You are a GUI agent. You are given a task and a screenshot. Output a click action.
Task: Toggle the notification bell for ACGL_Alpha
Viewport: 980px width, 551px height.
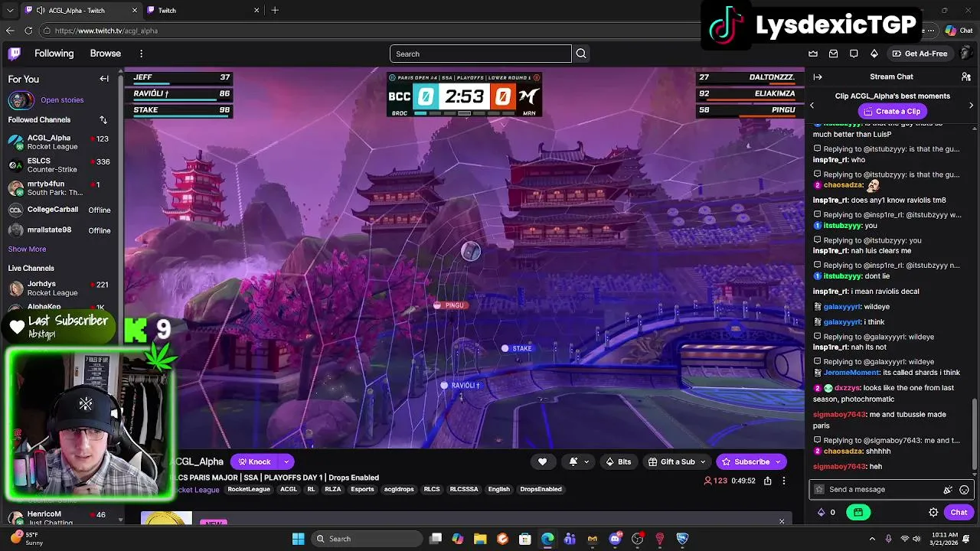pyautogui.click(x=573, y=461)
